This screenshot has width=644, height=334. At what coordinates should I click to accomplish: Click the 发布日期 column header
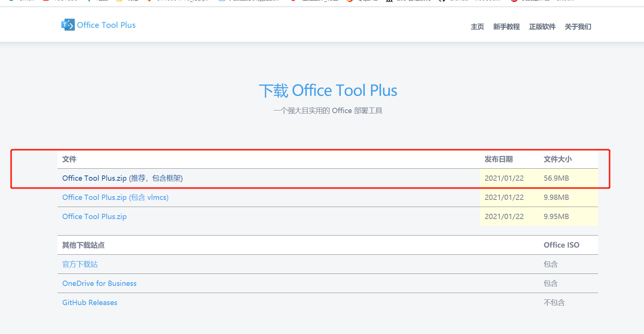(x=499, y=159)
